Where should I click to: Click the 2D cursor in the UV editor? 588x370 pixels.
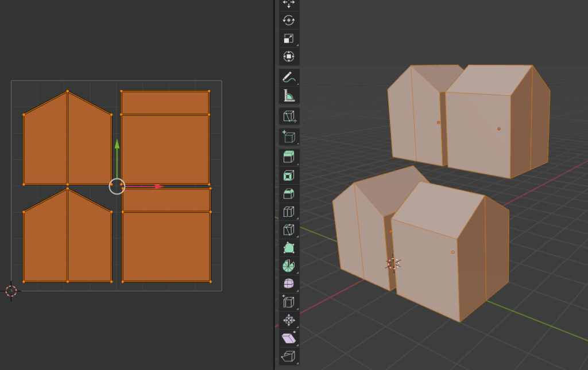point(11,291)
